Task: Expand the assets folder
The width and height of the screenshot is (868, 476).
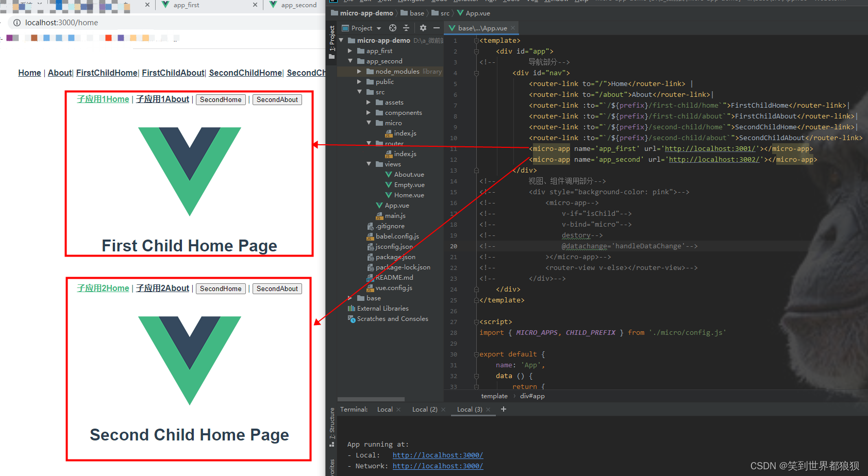Action: pos(369,102)
